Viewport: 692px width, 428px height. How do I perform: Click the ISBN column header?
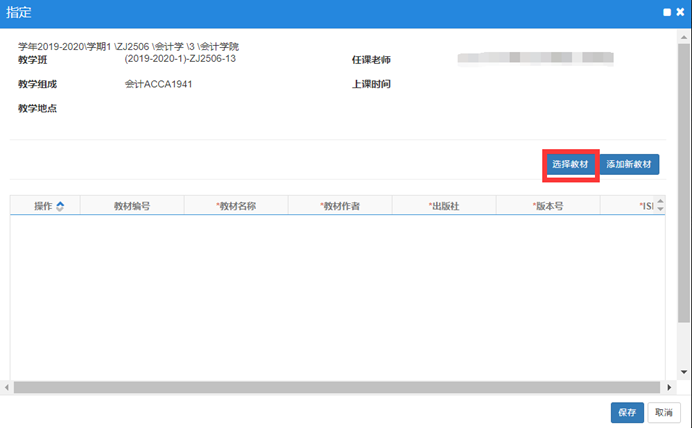click(645, 206)
